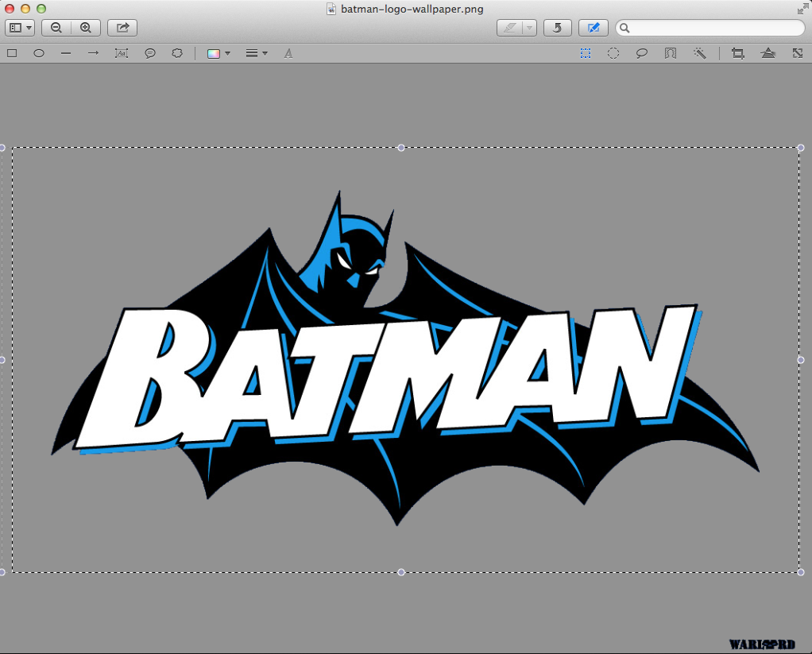Select the Thought bubble tool

point(177,53)
